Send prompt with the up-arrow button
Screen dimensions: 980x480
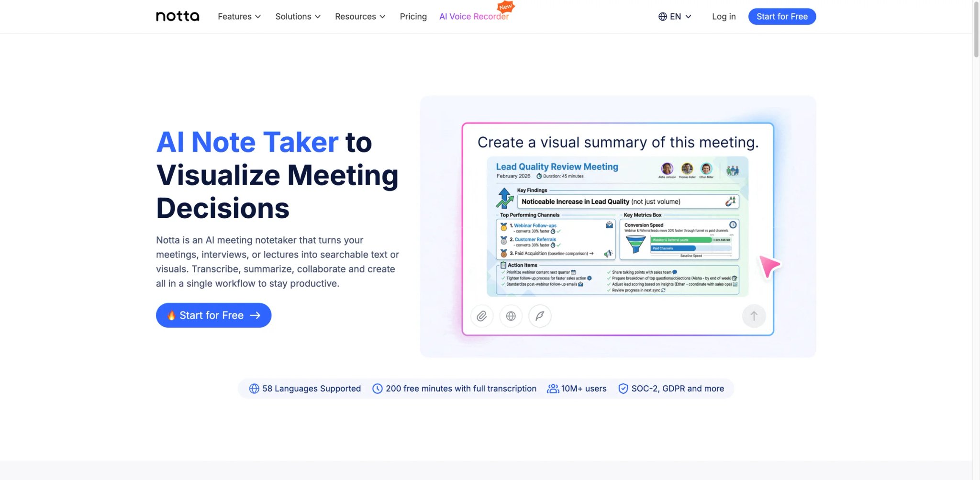[754, 316]
